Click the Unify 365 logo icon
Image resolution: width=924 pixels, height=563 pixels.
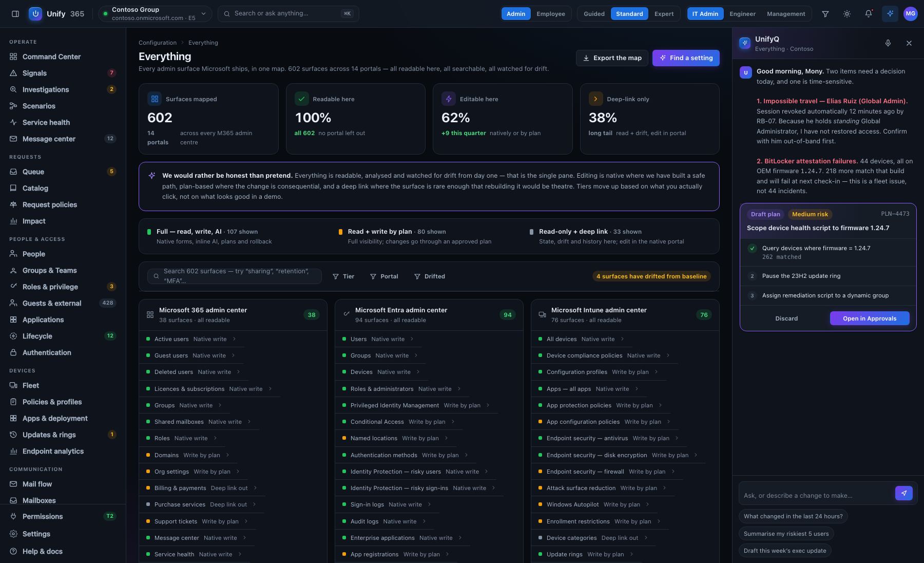(35, 14)
